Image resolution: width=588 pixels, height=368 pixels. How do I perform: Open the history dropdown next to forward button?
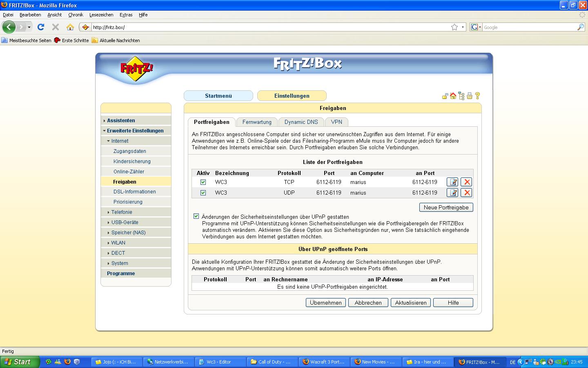pos(29,27)
